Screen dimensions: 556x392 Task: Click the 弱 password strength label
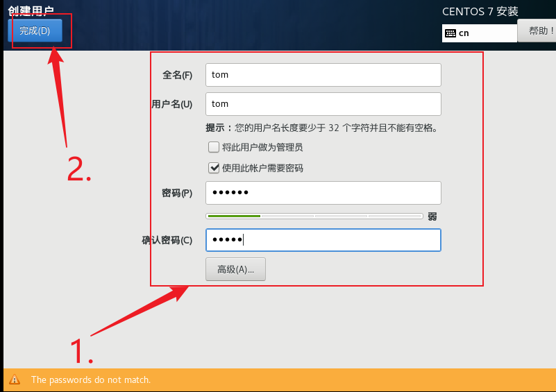pyautogui.click(x=432, y=216)
